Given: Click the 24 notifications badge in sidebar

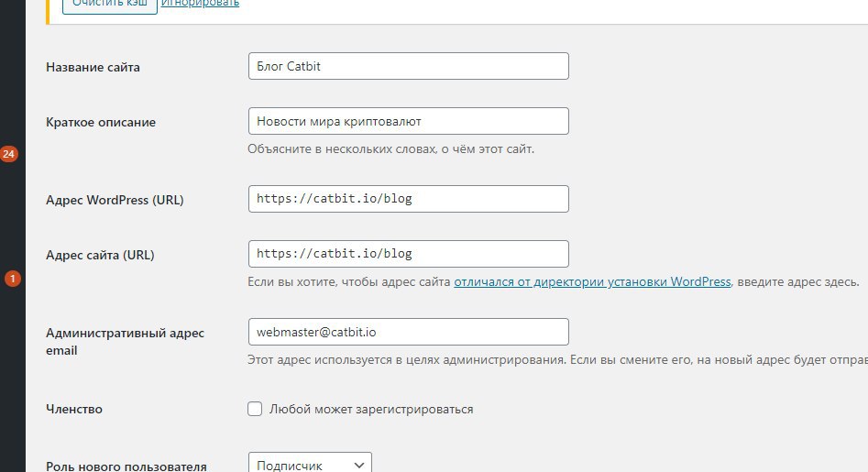Looking at the screenshot, I should coord(9,155).
